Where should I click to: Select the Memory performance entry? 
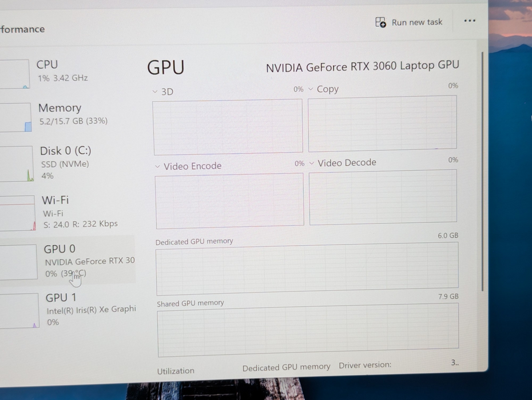(x=67, y=116)
